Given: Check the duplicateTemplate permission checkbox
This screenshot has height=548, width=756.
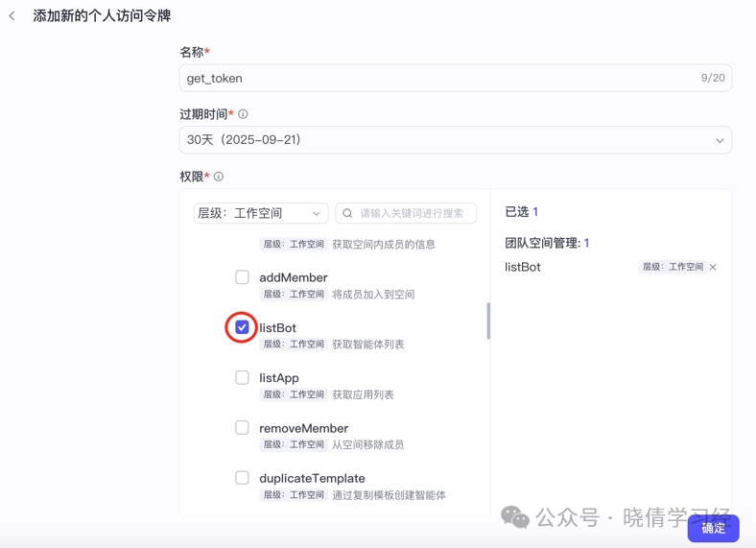Looking at the screenshot, I should (242, 478).
